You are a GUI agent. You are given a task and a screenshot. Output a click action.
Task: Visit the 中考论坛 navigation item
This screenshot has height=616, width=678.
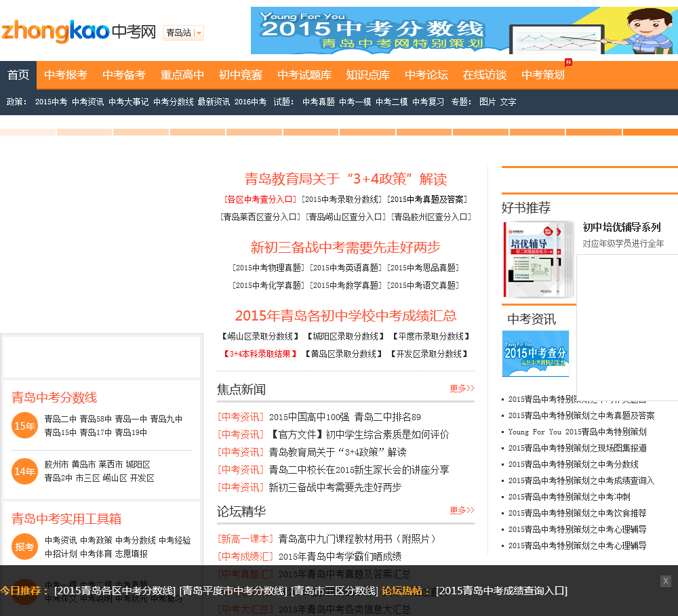(426, 75)
